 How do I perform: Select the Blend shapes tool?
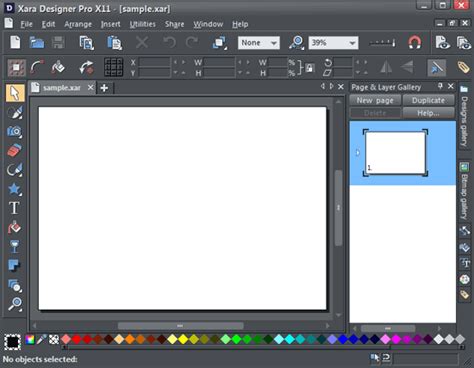tap(15, 285)
